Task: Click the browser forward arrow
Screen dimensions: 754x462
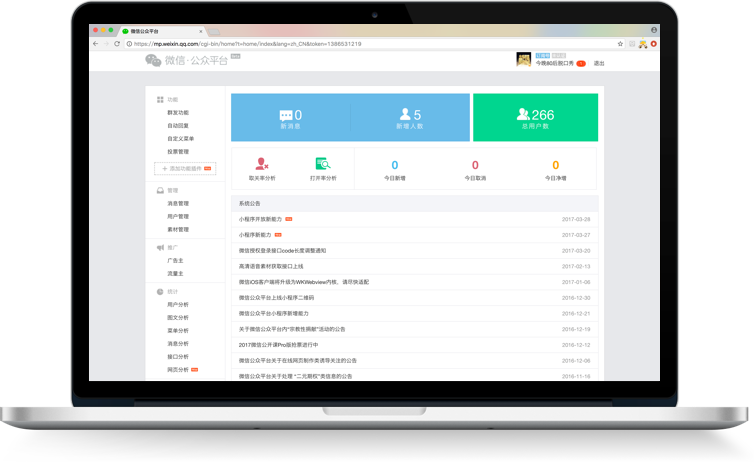Action: [x=106, y=44]
